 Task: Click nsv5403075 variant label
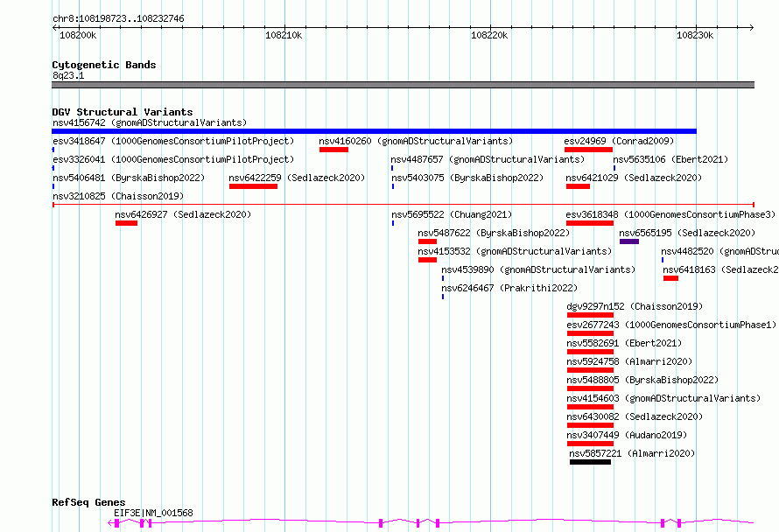(x=467, y=178)
